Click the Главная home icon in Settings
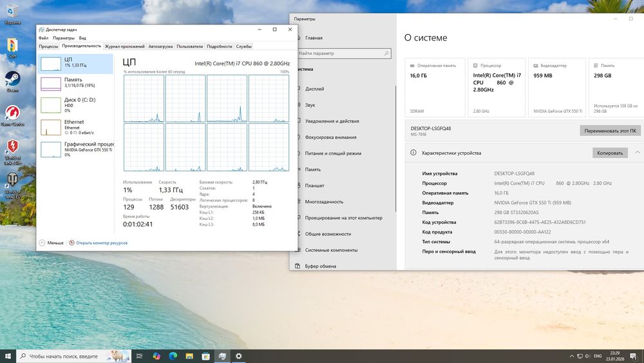The height and width of the screenshot is (363, 644). [298, 38]
